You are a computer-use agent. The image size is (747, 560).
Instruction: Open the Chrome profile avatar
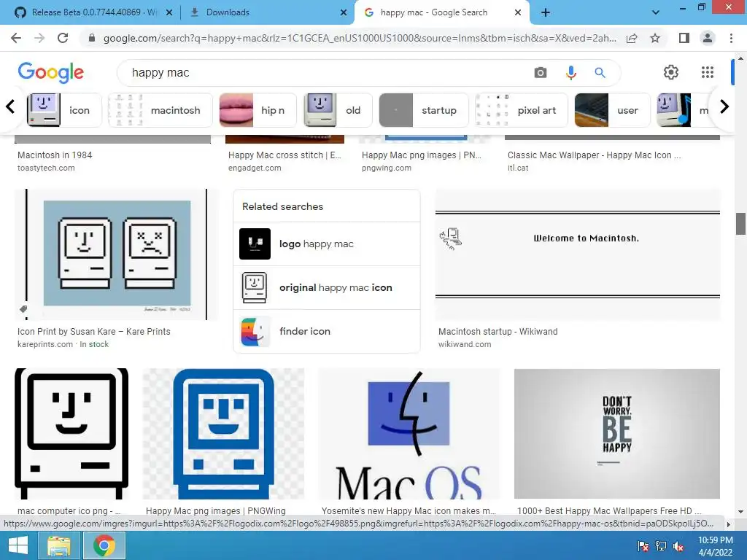[708, 38]
